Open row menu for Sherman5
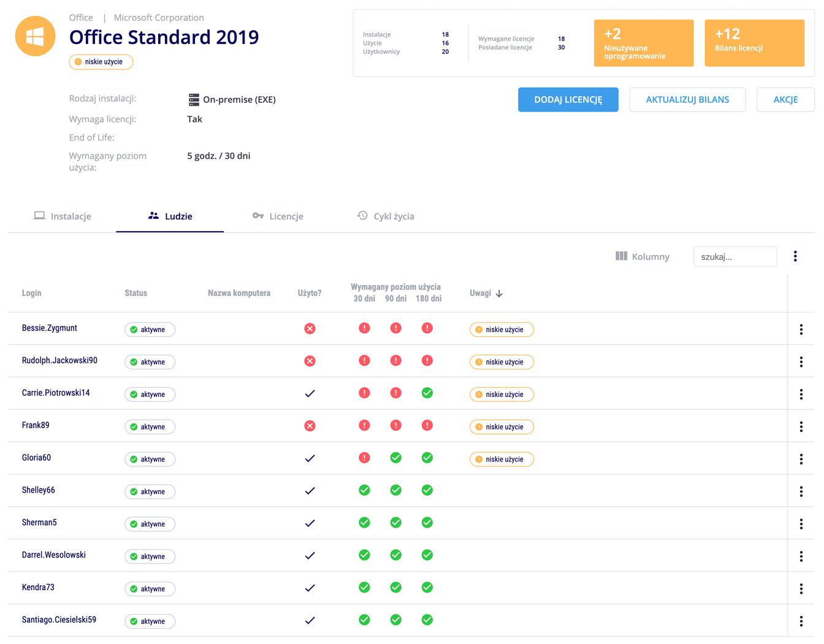The width and height of the screenshot is (824, 644). 801,525
